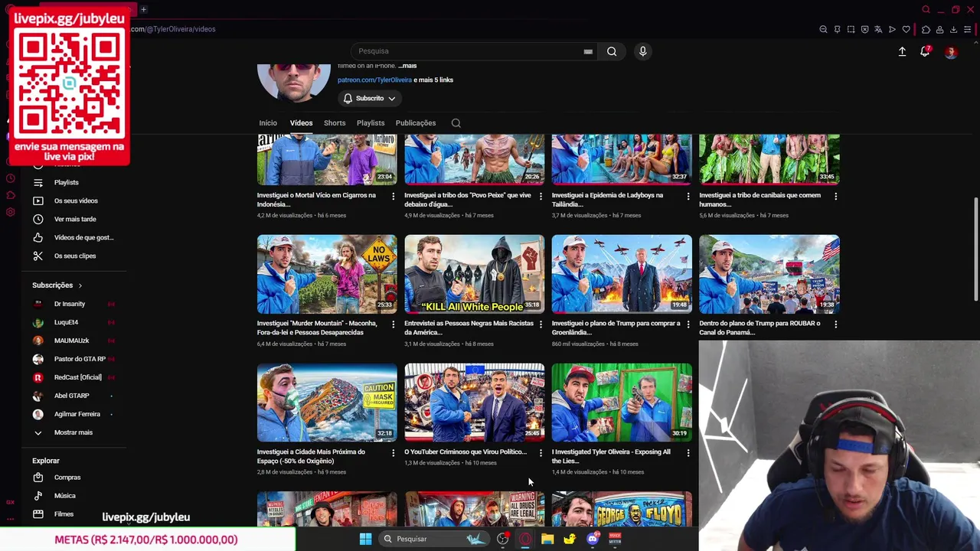Open Discord from taskbar
Image resolution: width=980 pixels, height=551 pixels.
pos(592,539)
